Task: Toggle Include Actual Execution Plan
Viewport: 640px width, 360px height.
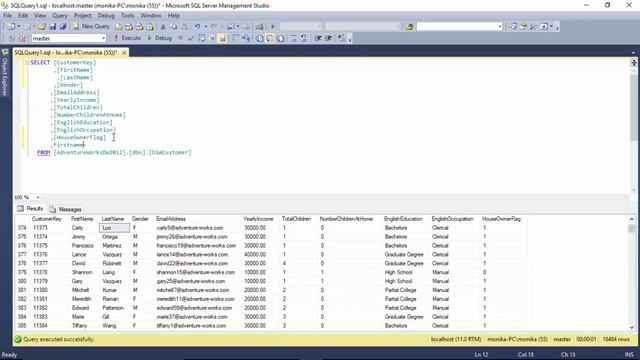Action: click(236, 38)
